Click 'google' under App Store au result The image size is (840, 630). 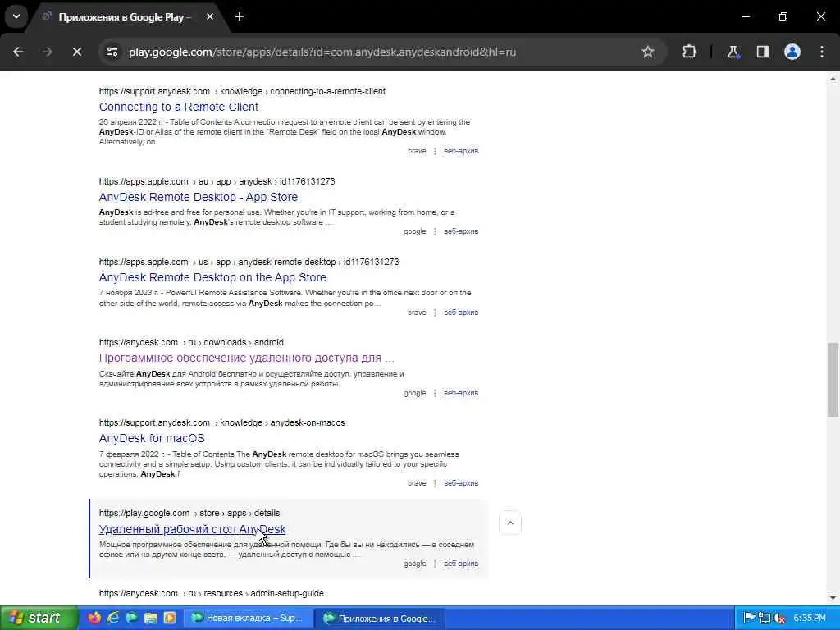tap(414, 231)
